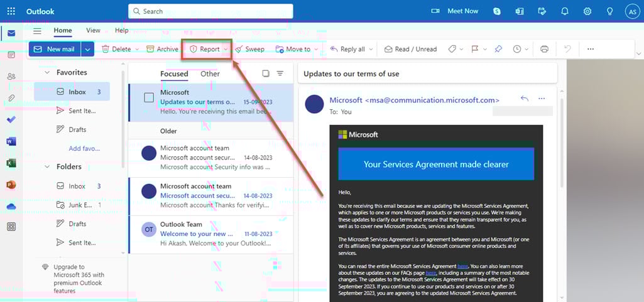The width and height of the screenshot is (644, 302).
Task: Open notifications bell
Action: (565, 11)
